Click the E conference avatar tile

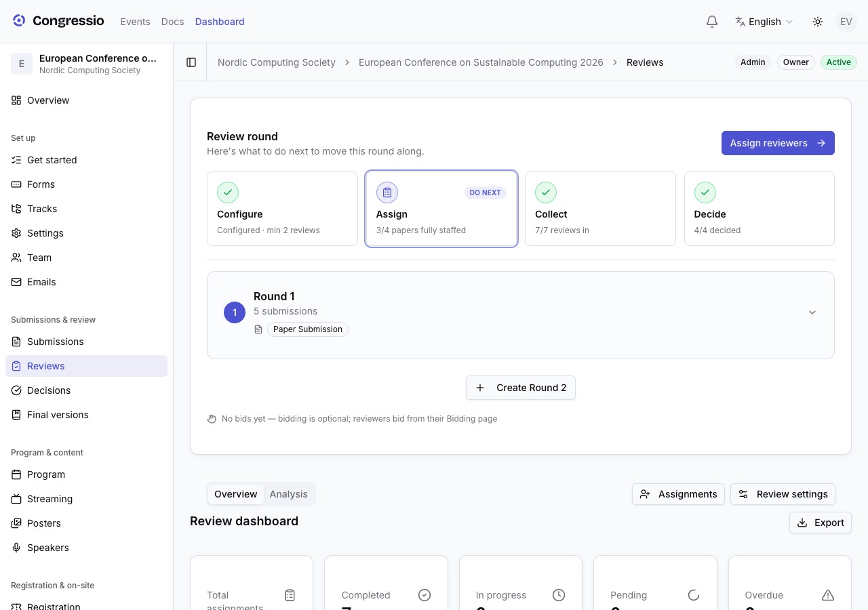pos(22,64)
